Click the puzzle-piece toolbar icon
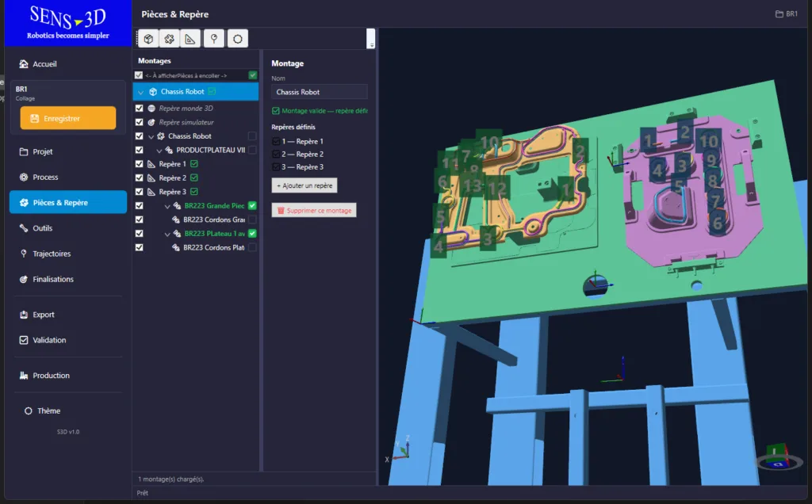 coord(170,39)
